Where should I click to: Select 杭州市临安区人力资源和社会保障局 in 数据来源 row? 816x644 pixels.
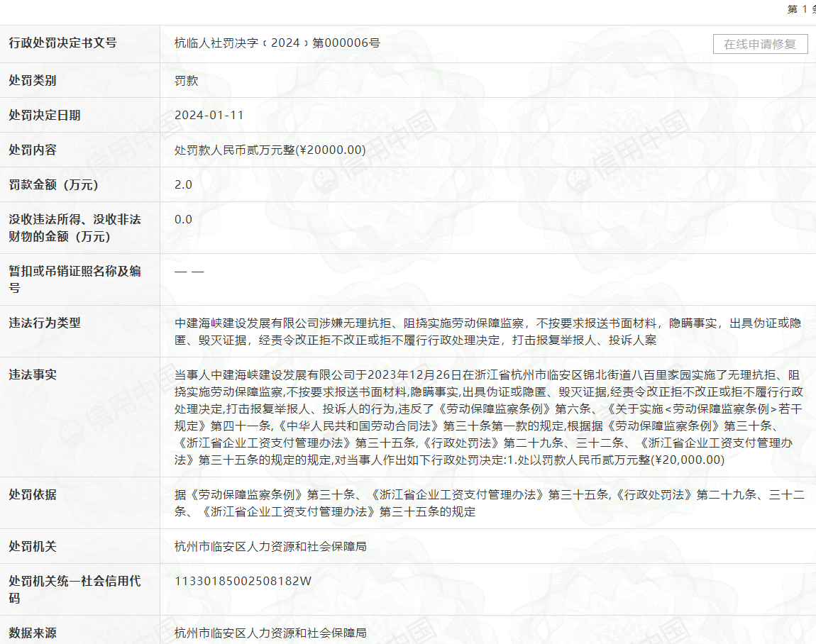[x=270, y=633]
